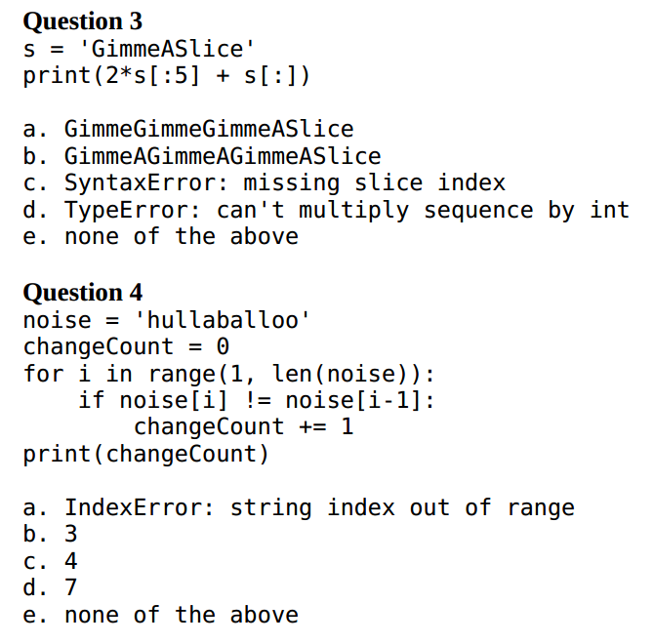Choose option d. TypeError can't multiply sequence
654x644 pixels.
(x=326, y=210)
